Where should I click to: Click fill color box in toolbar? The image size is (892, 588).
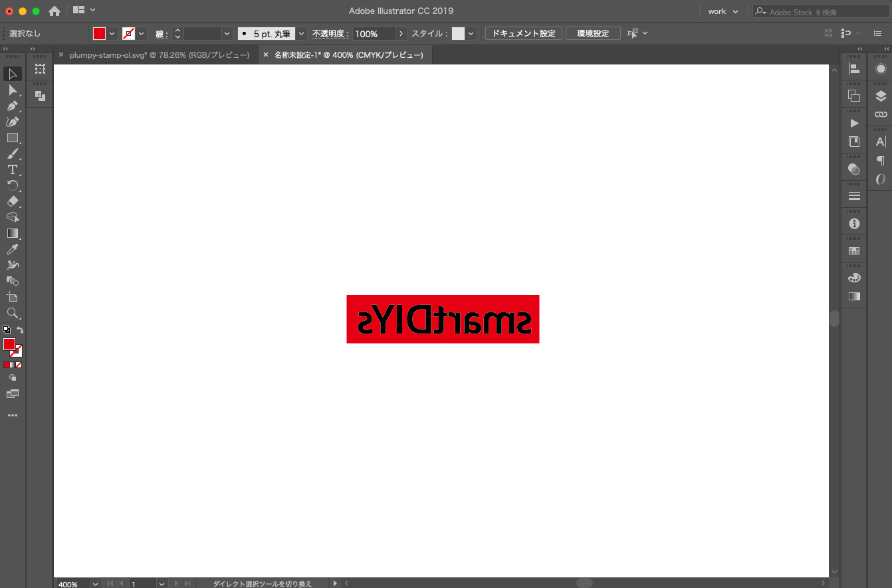pyautogui.click(x=9, y=343)
